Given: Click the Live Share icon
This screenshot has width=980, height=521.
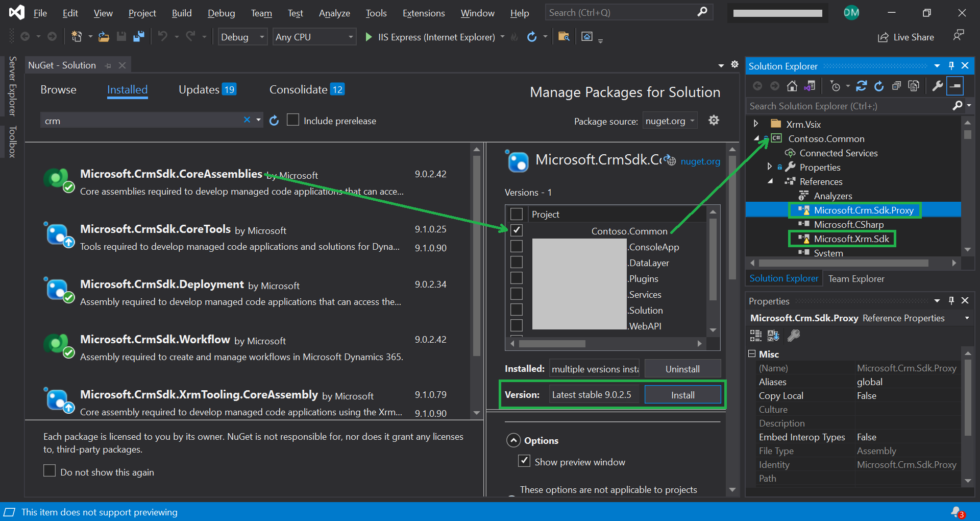Looking at the screenshot, I should pyautogui.click(x=883, y=37).
